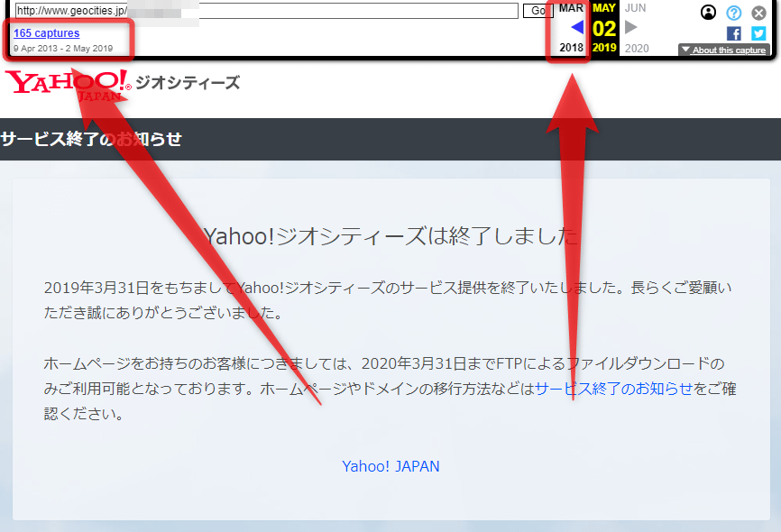Share this capture on Facebook
Screen dimensions: 781x532
734,33
